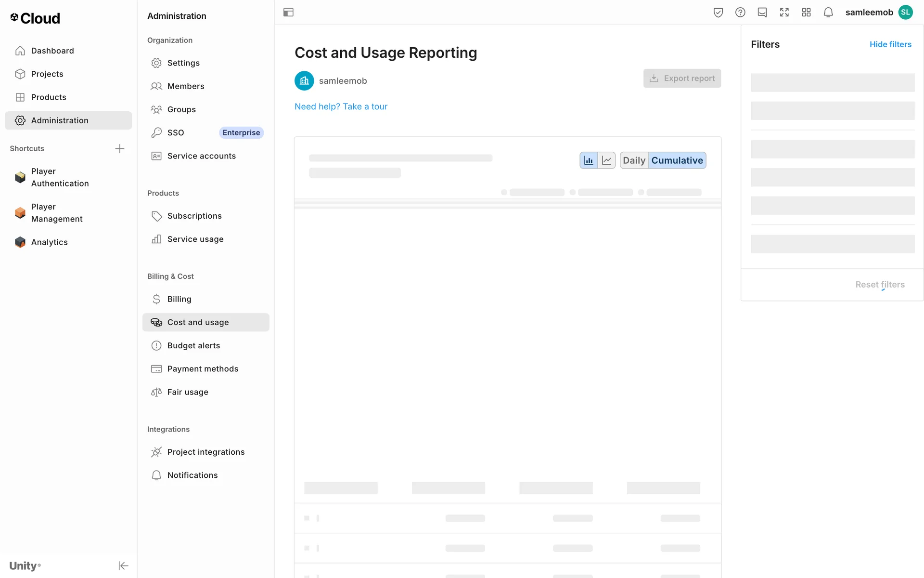The height and width of the screenshot is (578, 924).
Task: Click the fullscreen expand icon
Action: click(784, 13)
